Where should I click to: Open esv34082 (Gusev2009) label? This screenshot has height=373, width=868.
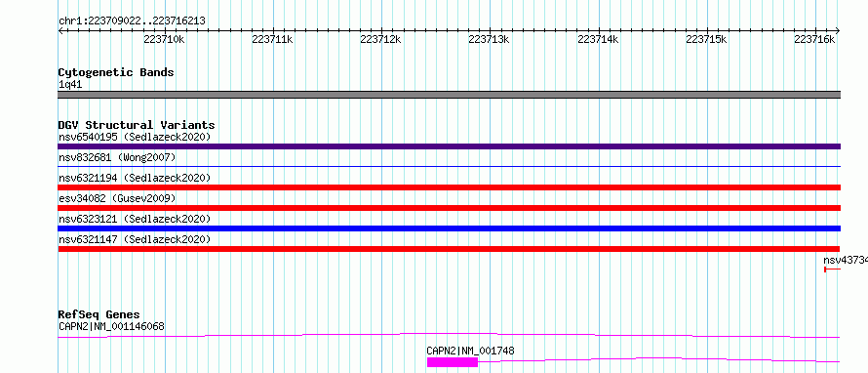(117, 198)
